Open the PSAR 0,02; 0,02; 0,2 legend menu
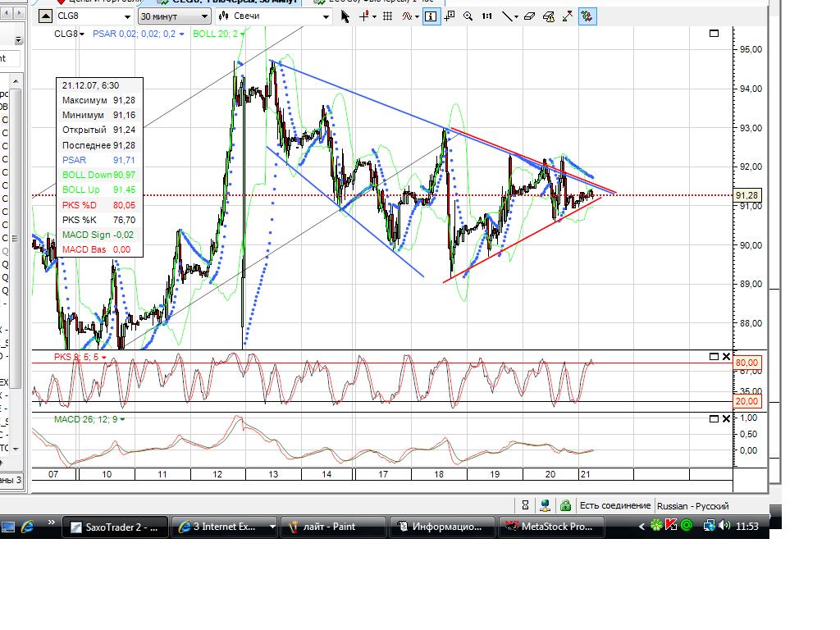Viewport: 840px width, 630px height. [138, 34]
